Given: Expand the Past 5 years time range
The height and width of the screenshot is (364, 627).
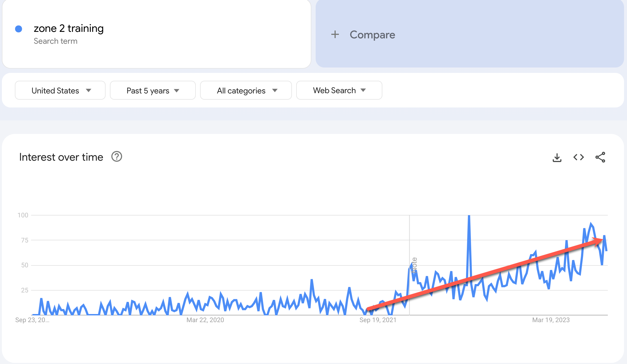Looking at the screenshot, I should click(x=153, y=90).
